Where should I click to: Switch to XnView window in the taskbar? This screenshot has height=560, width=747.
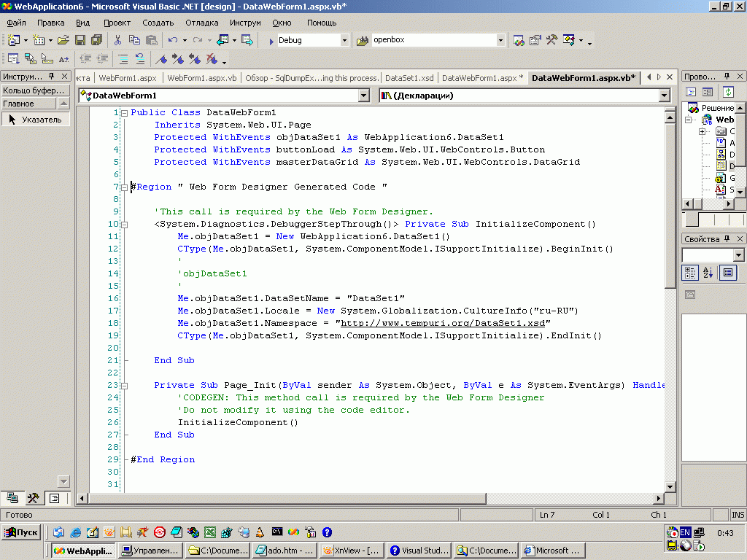352,551
